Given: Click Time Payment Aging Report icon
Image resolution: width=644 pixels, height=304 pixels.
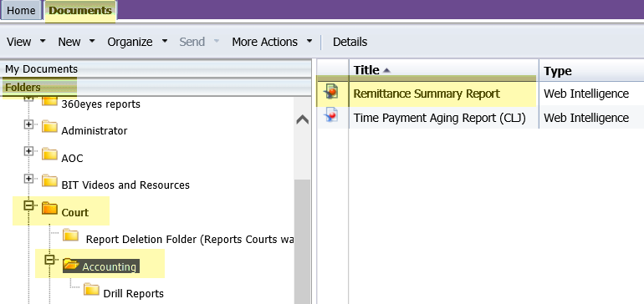Looking at the screenshot, I should (x=331, y=115).
